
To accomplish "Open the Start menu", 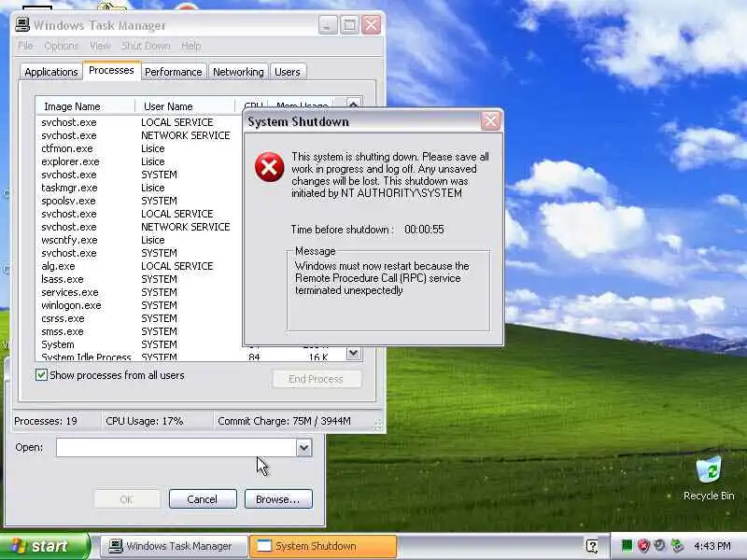I will 45,546.
